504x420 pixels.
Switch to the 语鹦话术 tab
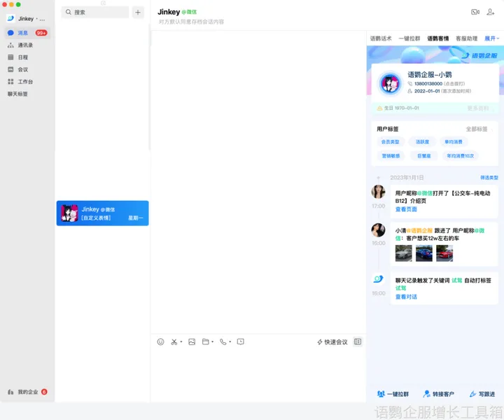(x=381, y=38)
